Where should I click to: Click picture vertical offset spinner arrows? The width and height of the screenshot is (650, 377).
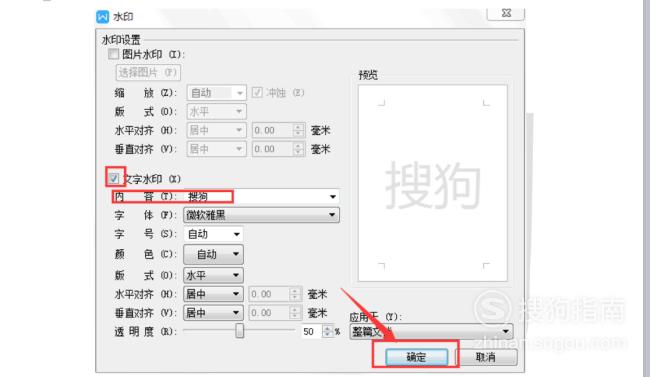click(298, 149)
